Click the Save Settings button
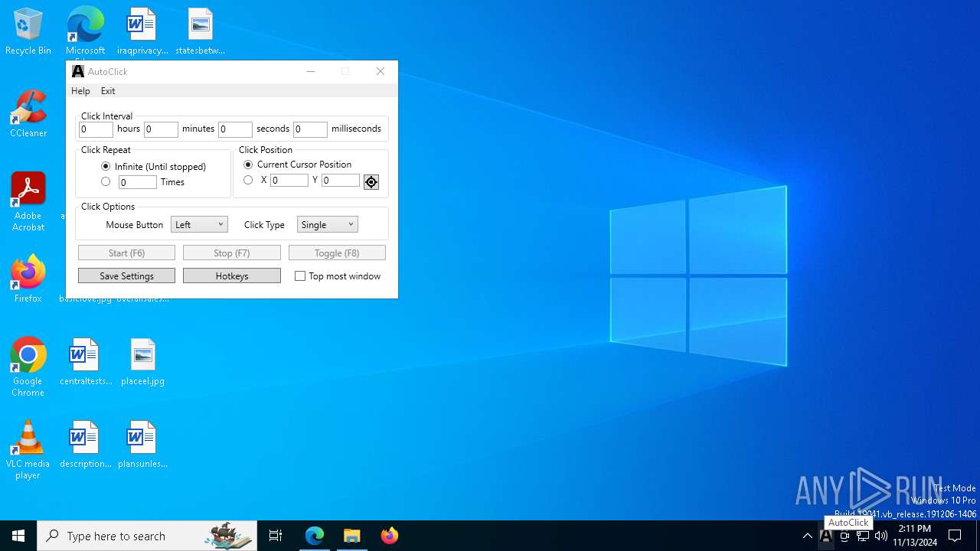980x551 pixels. (x=126, y=275)
